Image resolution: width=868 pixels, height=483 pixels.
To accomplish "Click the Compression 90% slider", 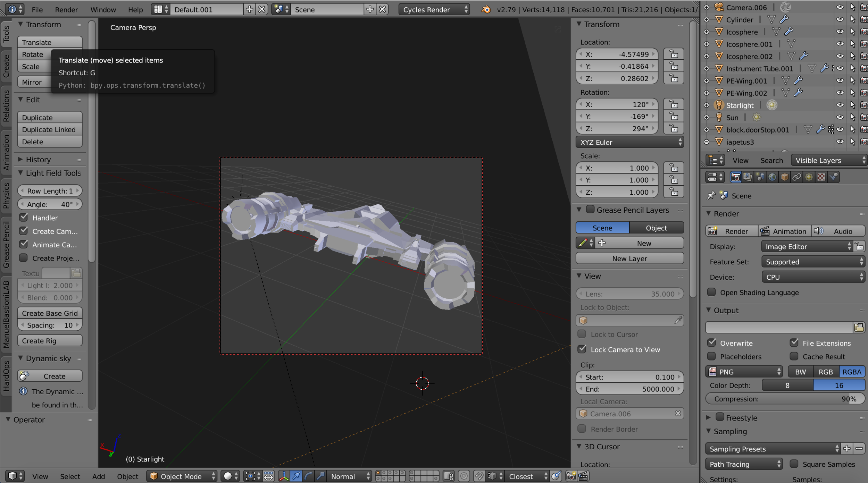I will point(785,398).
